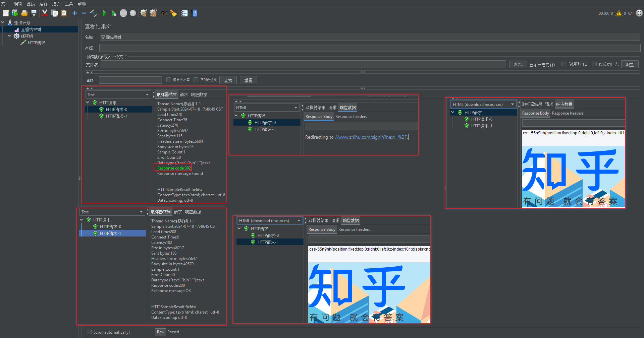644x338 pixels.
Task: Click the blue minus Remove icon
Action: (84, 13)
